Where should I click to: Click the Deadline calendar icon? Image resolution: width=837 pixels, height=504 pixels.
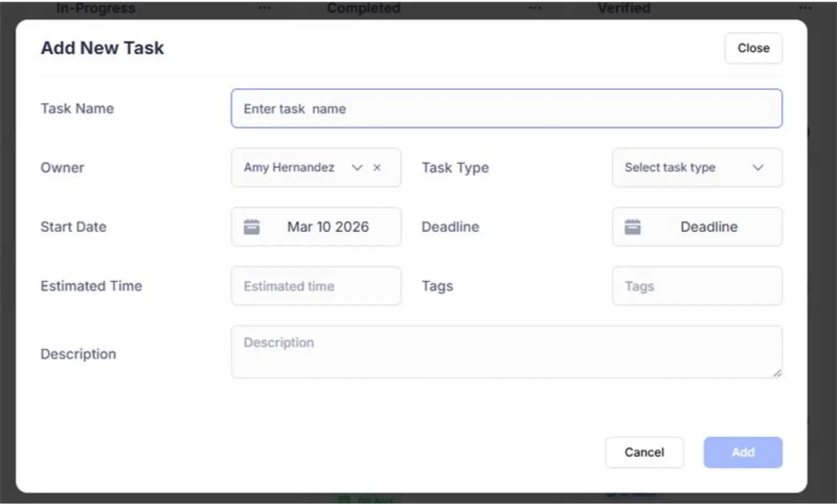[x=632, y=227]
